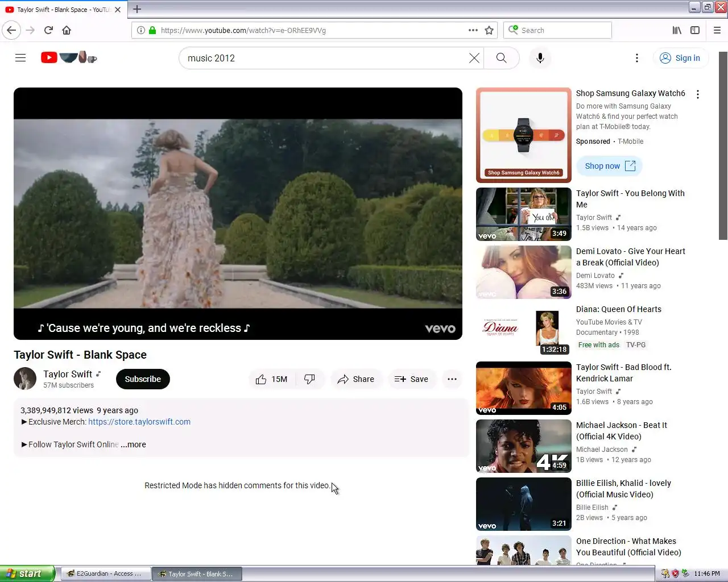This screenshot has height=582, width=728.
Task: Click into the YouTube search field
Action: (x=324, y=58)
